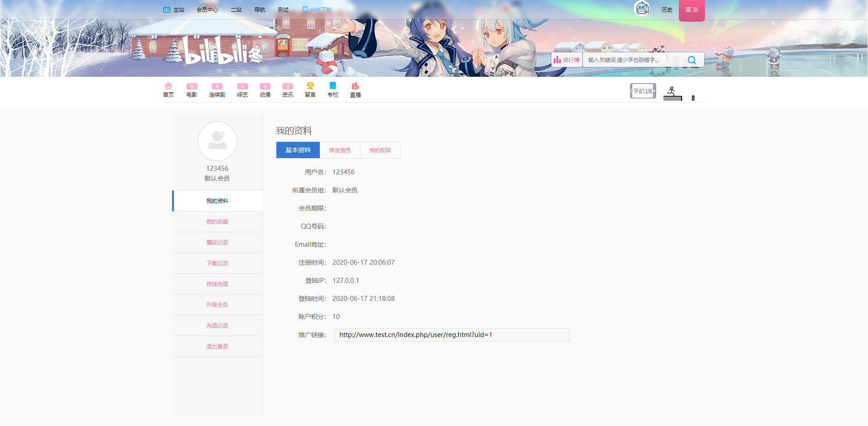Click the 推广链接 URL field

click(452, 335)
